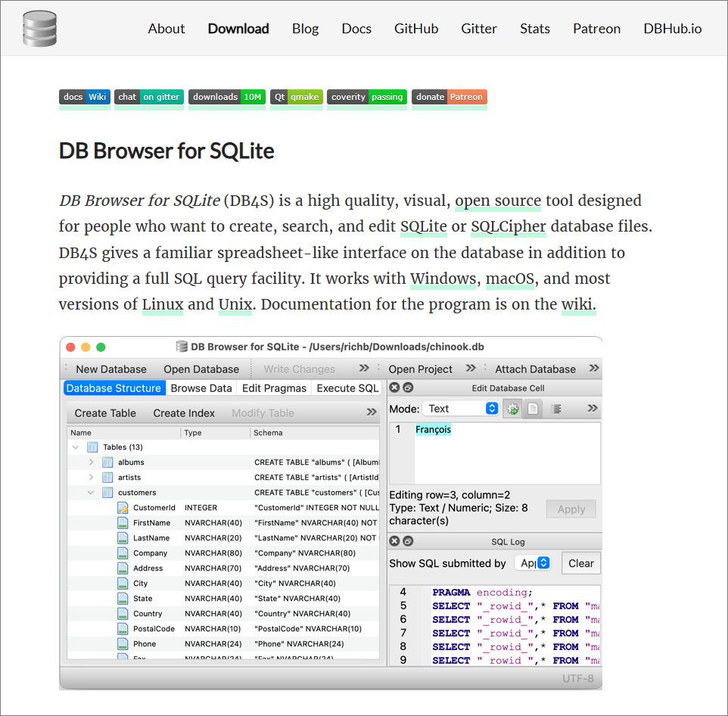This screenshot has height=716, width=728.
Task: Click the greyed Write Changes toolbar item
Action: click(x=299, y=369)
